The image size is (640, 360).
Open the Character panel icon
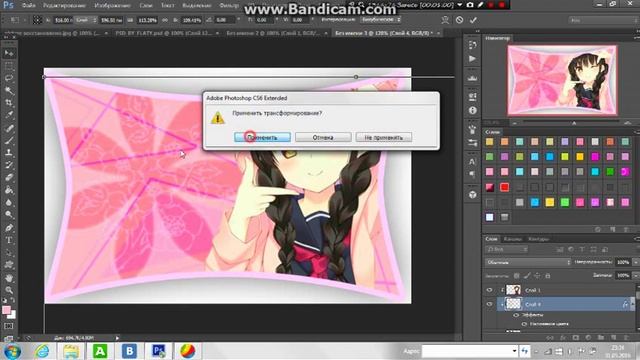tap(473, 161)
